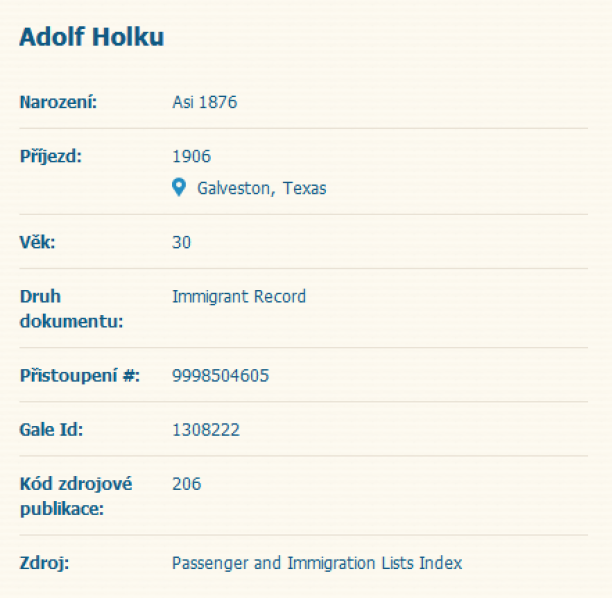This screenshot has height=598, width=612.
Task: Click Passenger and Immigration Lists Index text
Action: click(317, 563)
